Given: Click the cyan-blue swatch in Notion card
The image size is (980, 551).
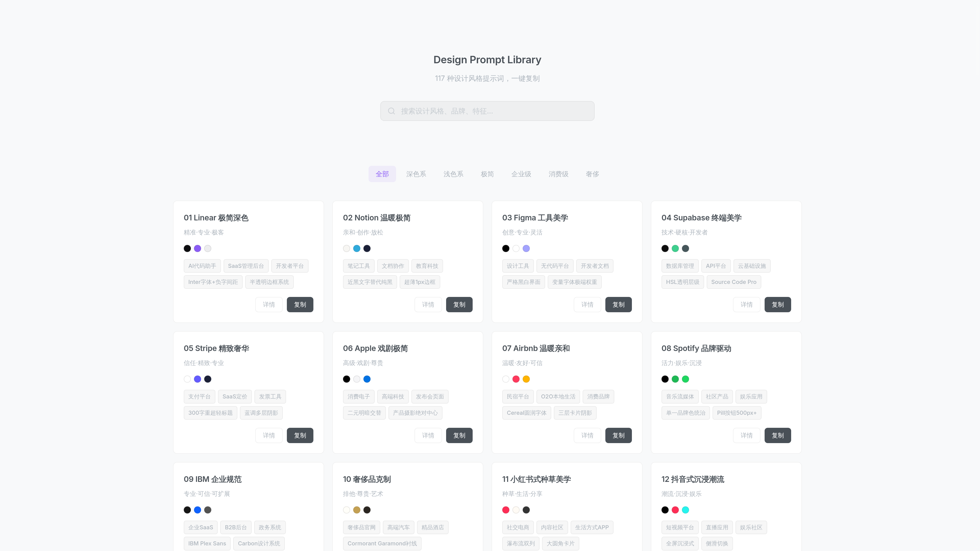Looking at the screenshot, I should [357, 248].
